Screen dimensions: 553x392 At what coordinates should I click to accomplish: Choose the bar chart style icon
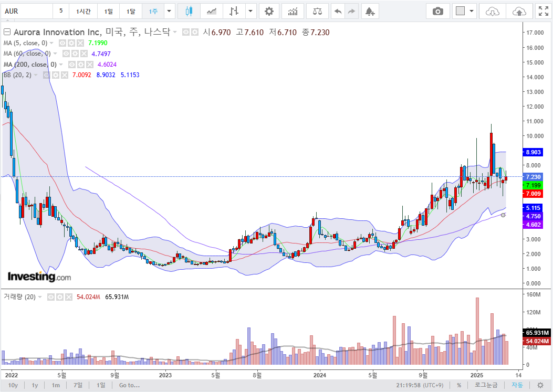point(234,11)
